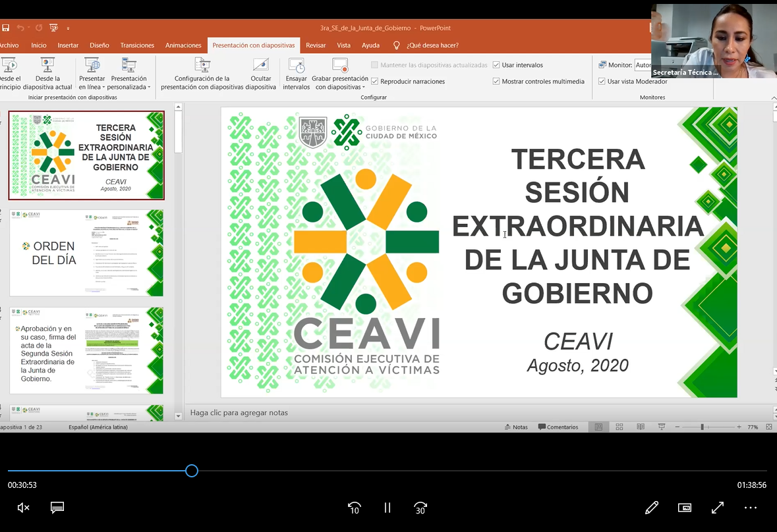Switch to Diseño tab
The height and width of the screenshot is (532, 777).
tap(99, 45)
